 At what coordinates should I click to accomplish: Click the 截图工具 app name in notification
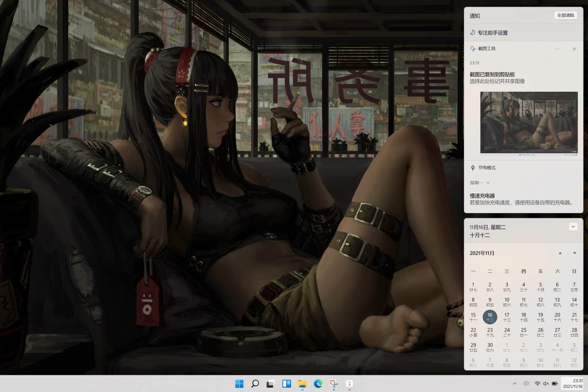point(487,49)
